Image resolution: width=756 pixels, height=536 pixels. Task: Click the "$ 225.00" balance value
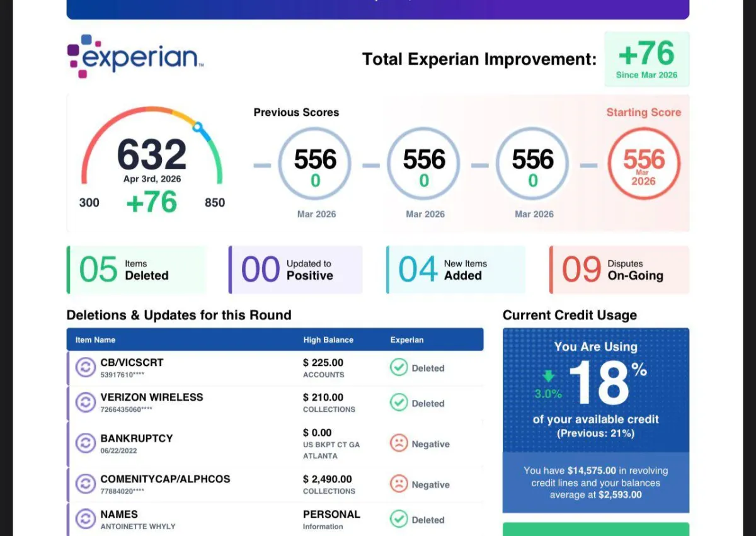point(323,363)
